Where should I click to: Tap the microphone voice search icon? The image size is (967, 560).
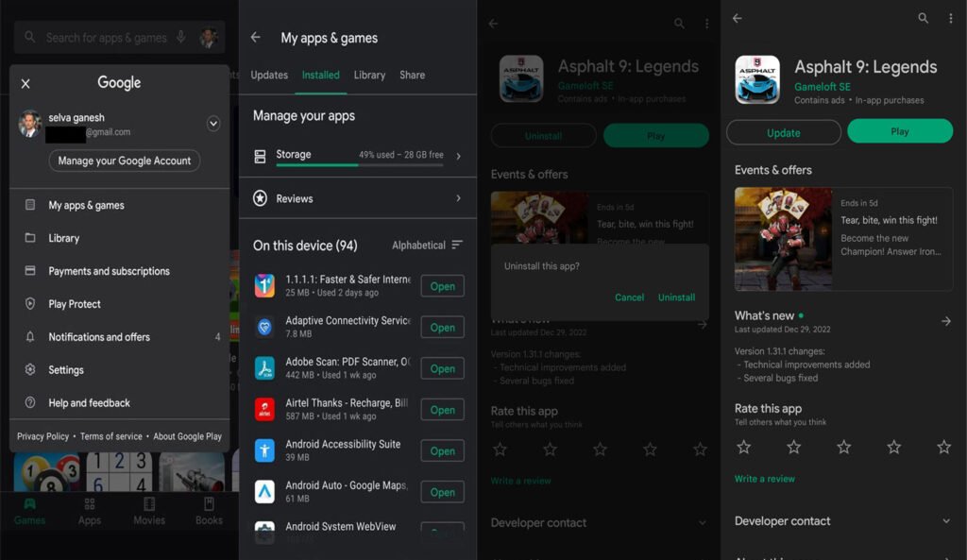(179, 38)
